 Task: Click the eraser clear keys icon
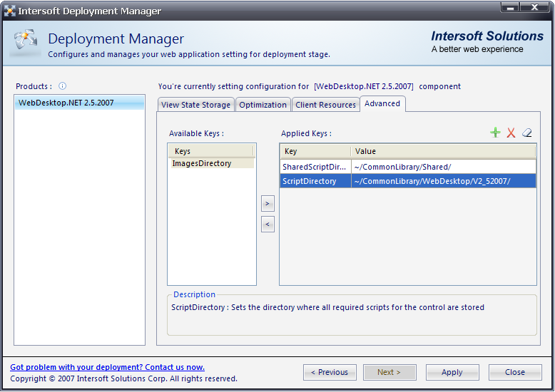tap(527, 133)
